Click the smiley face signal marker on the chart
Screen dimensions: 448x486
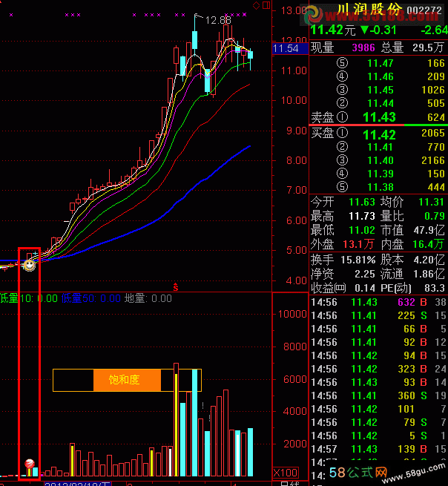[30, 265]
